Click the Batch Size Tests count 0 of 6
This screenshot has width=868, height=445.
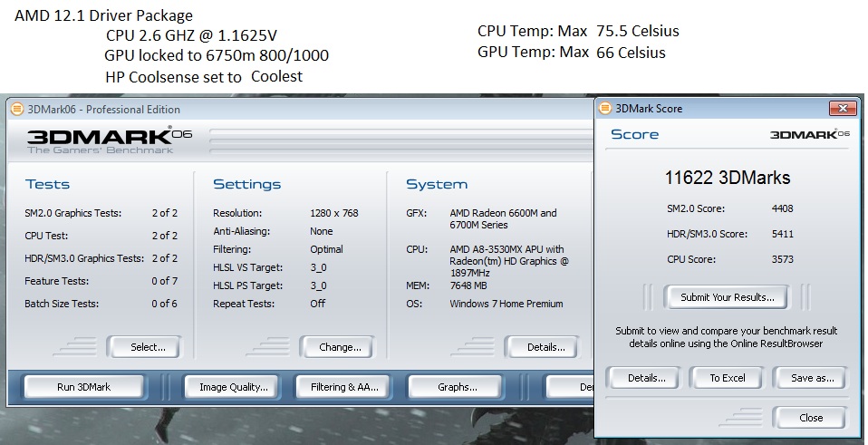[x=164, y=304]
